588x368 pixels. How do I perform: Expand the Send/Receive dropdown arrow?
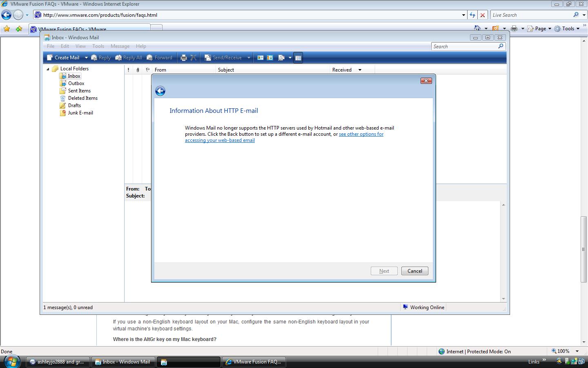tap(248, 58)
